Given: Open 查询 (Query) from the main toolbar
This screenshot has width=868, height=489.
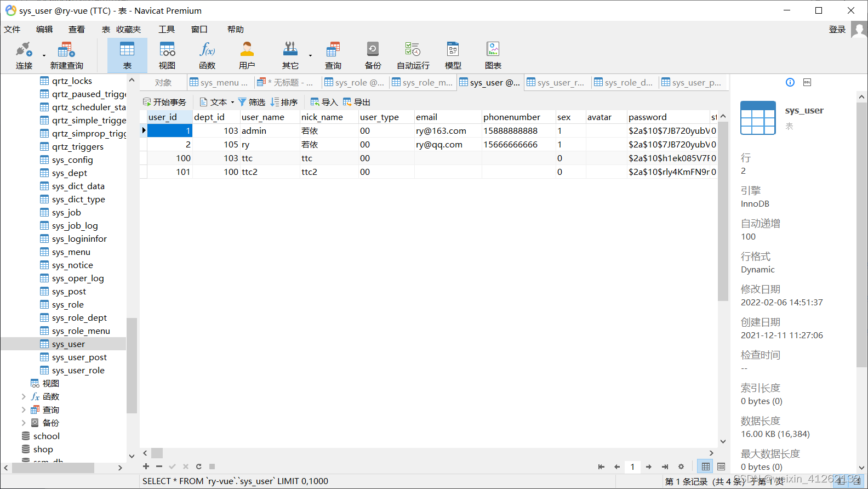Looking at the screenshot, I should [x=333, y=55].
